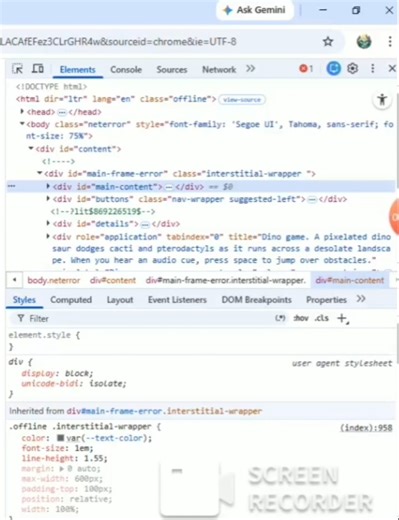Add a new style rule plus icon

click(x=342, y=318)
